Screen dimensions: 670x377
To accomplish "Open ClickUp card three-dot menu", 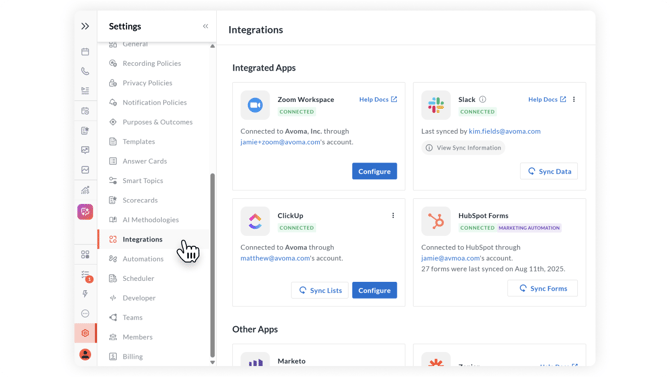I will click(x=393, y=216).
